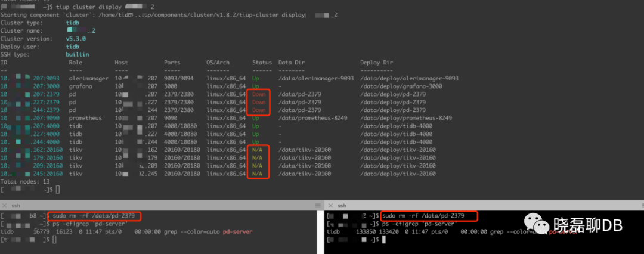Click the prometheus port 9090

point(171,118)
